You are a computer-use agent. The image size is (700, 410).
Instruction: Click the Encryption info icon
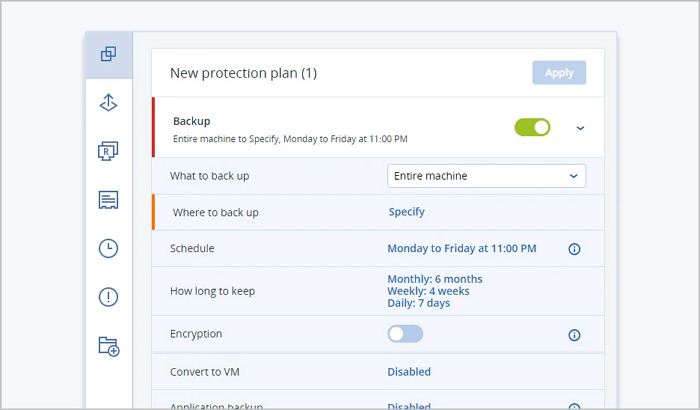coord(574,335)
